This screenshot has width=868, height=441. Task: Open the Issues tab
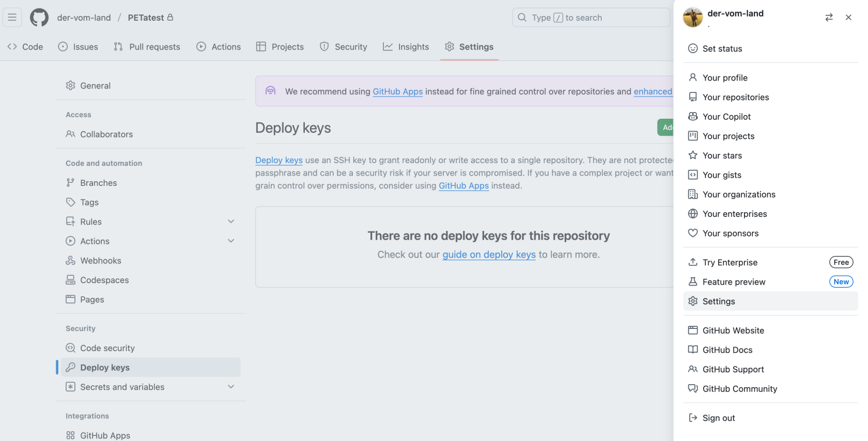coord(78,47)
